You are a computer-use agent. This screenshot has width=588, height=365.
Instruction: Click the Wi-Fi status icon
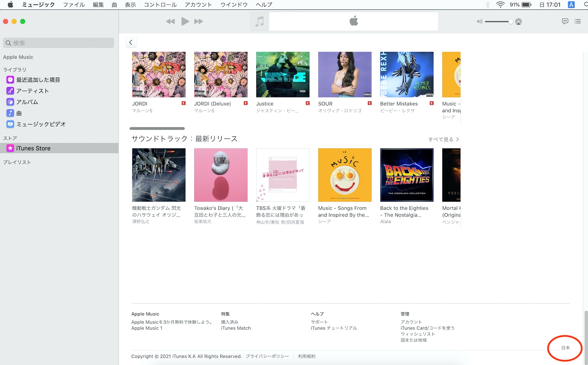coord(500,5)
